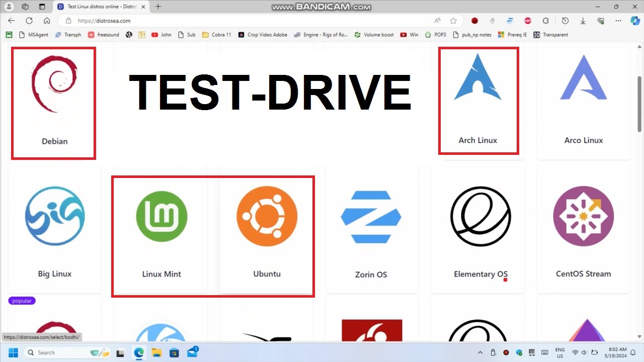Open the Prereq IE bookmark
Screen dimensions: 644x362
pos(512,35)
